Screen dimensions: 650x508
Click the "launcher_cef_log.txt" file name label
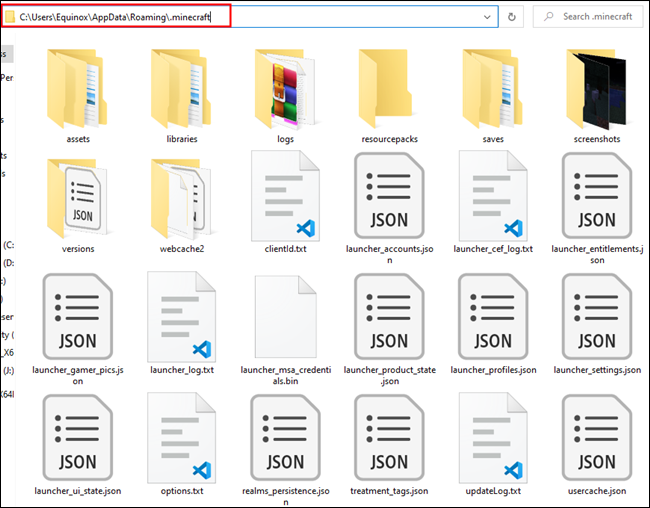click(x=493, y=249)
